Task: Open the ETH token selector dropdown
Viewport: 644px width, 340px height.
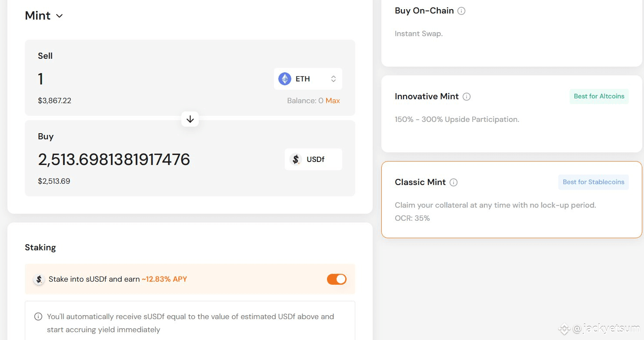Action: coord(308,79)
